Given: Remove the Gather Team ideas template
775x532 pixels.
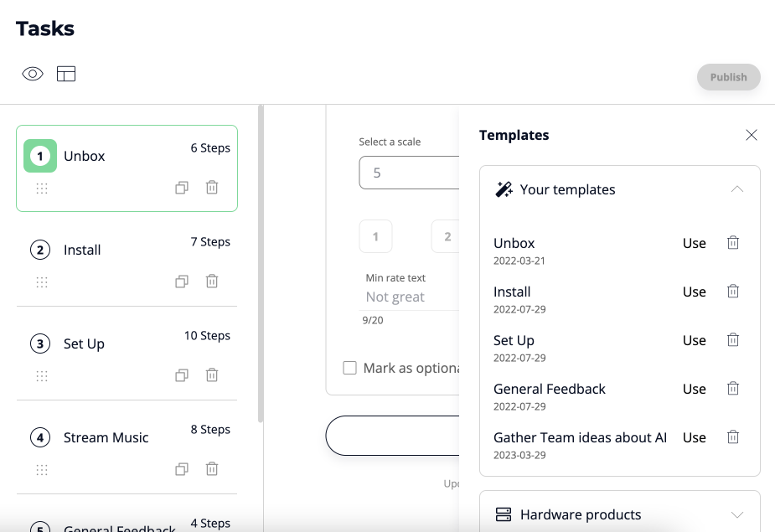Looking at the screenshot, I should (x=733, y=437).
